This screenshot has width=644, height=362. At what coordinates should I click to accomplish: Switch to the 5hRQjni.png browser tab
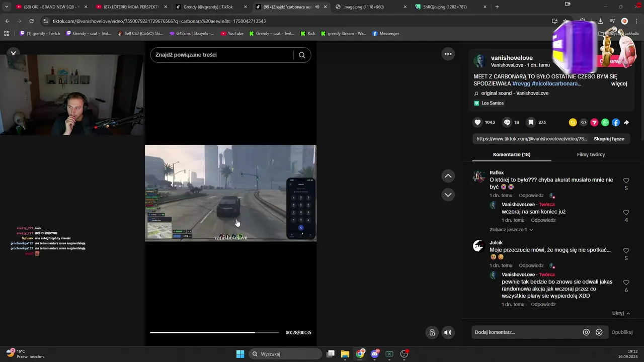[x=451, y=7]
